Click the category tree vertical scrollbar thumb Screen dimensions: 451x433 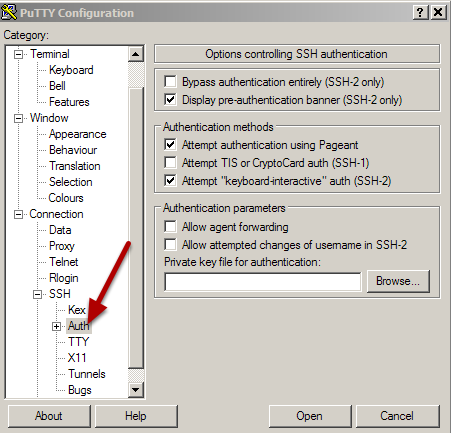pyautogui.click(x=136, y=227)
